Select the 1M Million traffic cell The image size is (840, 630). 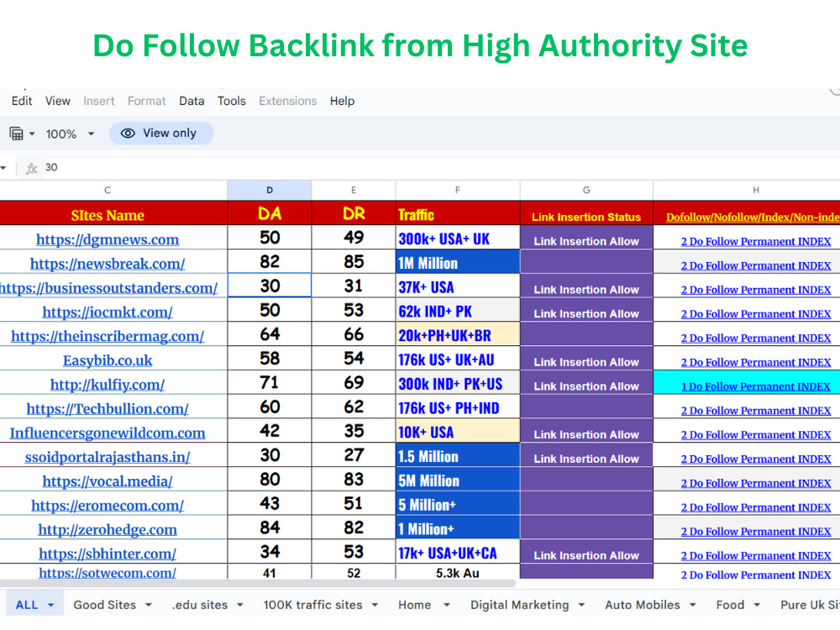[458, 261]
